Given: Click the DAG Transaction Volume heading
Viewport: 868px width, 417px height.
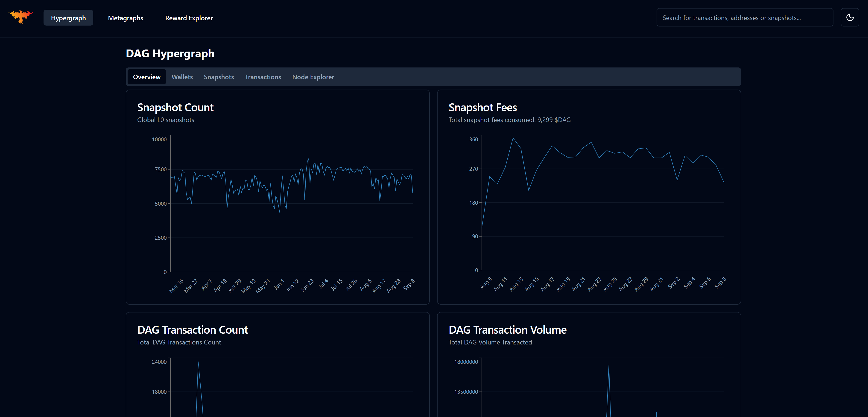Looking at the screenshot, I should point(507,330).
